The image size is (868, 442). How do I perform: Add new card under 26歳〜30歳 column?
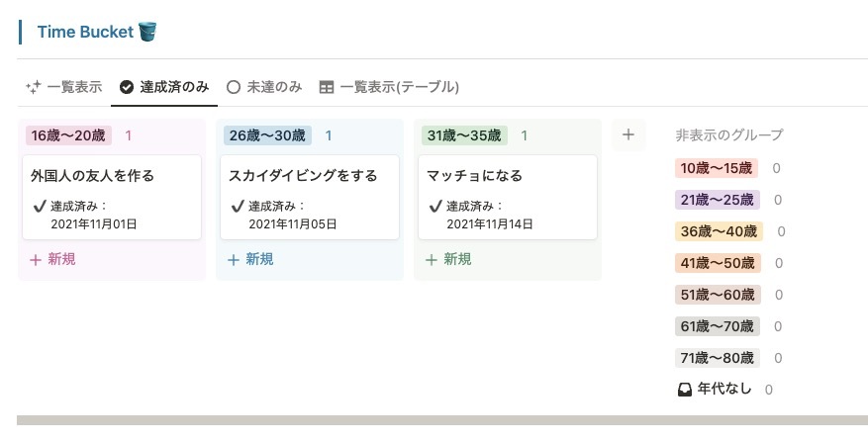click(250, 259)
